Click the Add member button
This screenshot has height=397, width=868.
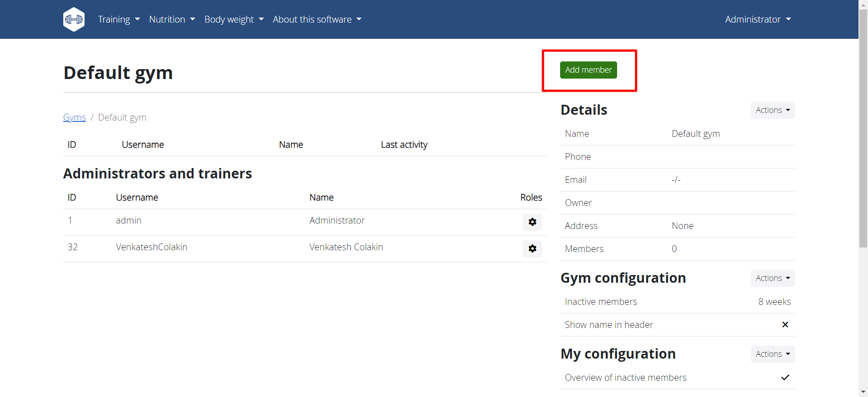point(588,70)
